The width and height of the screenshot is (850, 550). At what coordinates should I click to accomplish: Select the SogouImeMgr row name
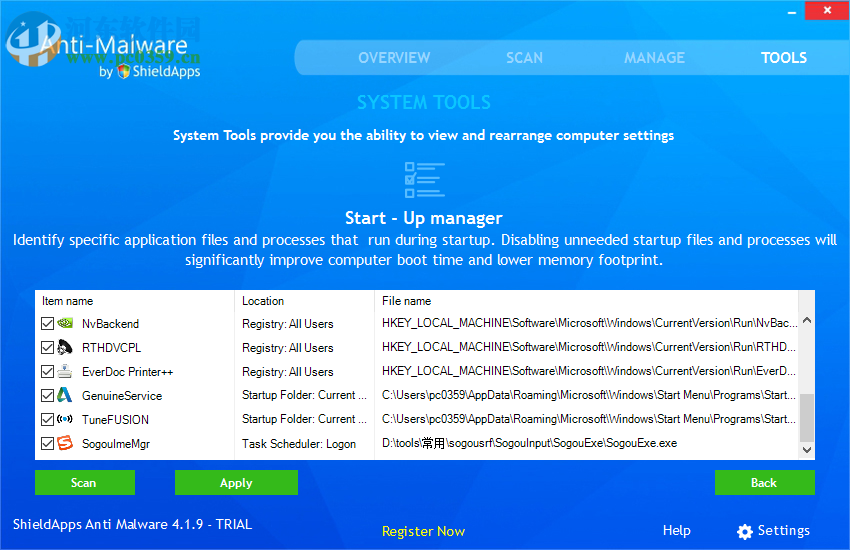[116, 444]
